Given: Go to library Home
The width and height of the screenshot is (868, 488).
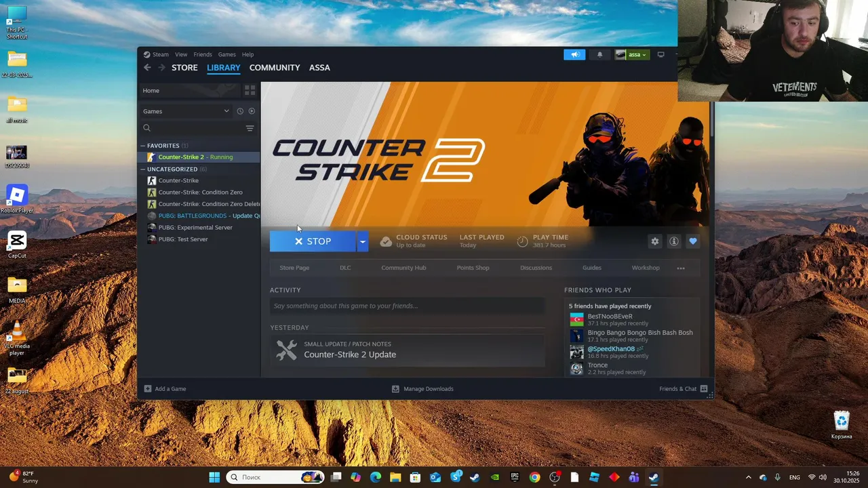Looking at the screenshot, I should coord(189,90).
